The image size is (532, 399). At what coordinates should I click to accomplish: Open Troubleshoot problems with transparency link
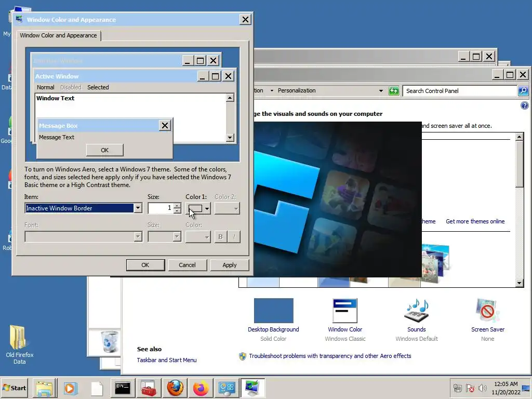(x=330, y=356)
